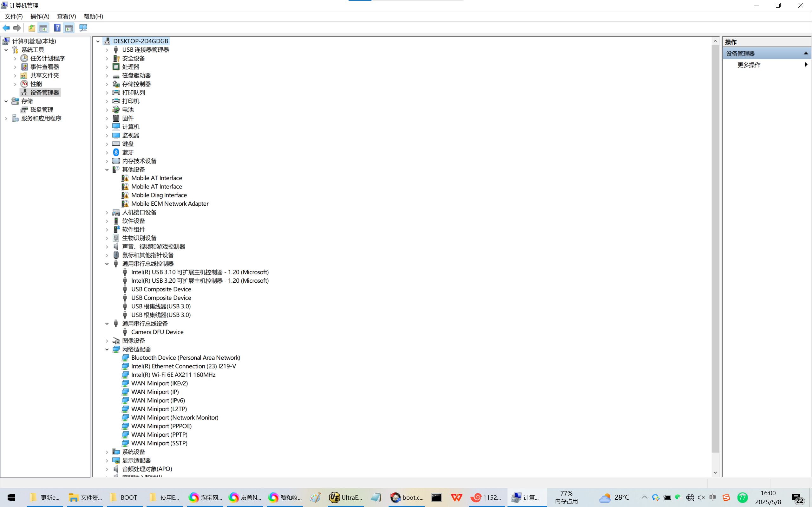Click the Forward arrow toolbar icon

click(17, 28)
